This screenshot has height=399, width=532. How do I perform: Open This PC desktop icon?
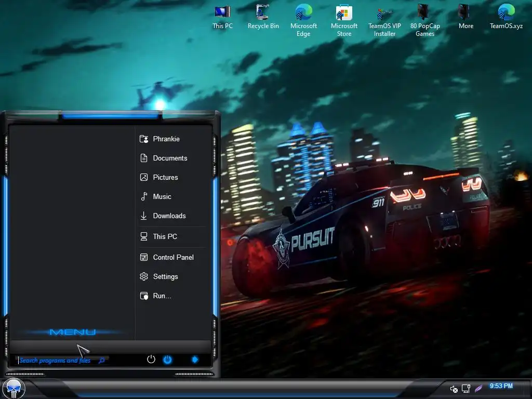[x=222, y=17]
